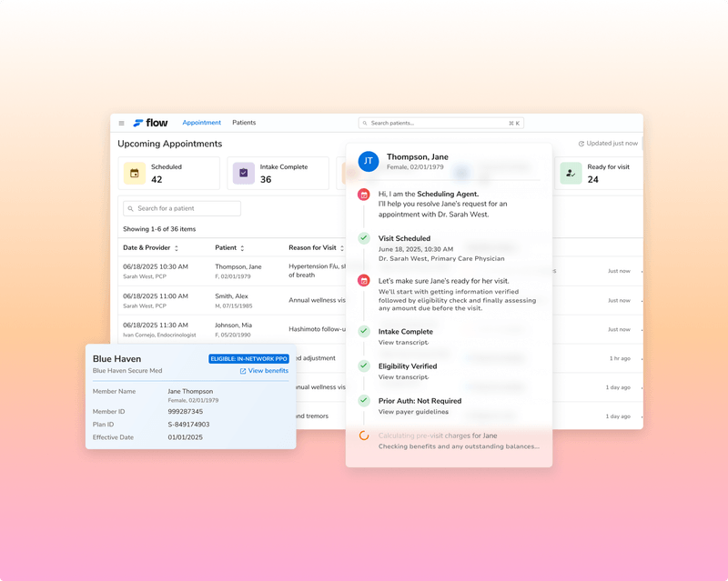The height and width of the screenshot is (581, 728).
Task: Click the JT patient avatar
Action: [369, 161]
